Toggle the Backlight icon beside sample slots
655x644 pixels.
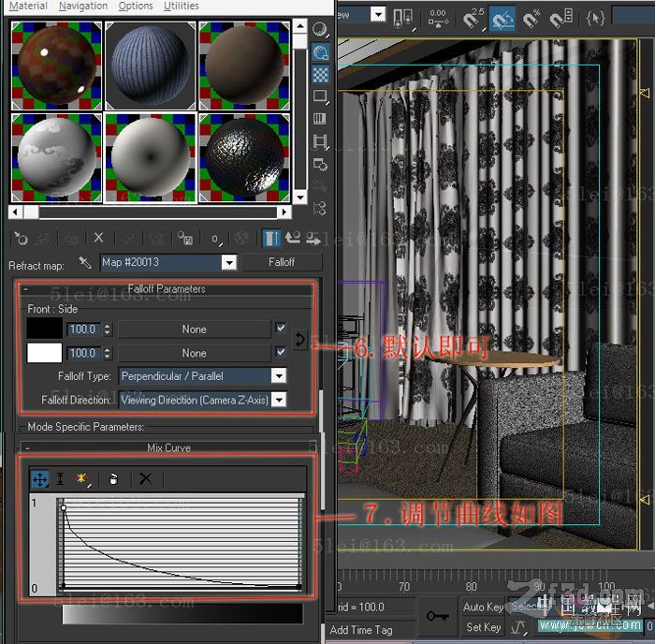point(320,51)
